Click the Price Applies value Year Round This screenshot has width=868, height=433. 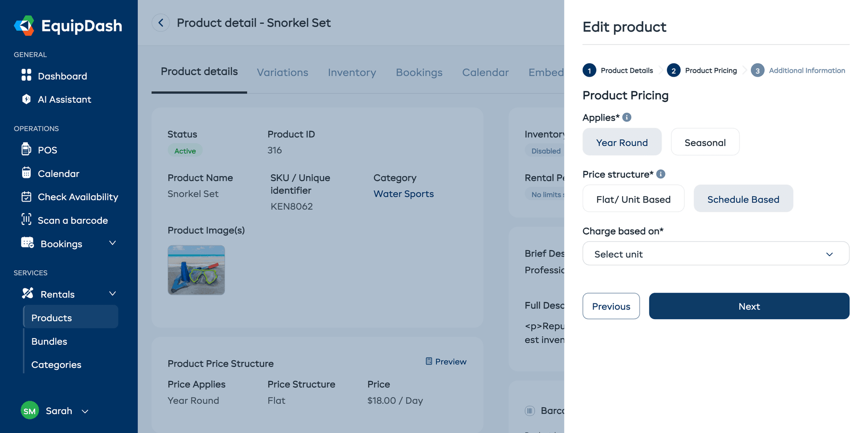pyautogui.click(x=193, y=401)
